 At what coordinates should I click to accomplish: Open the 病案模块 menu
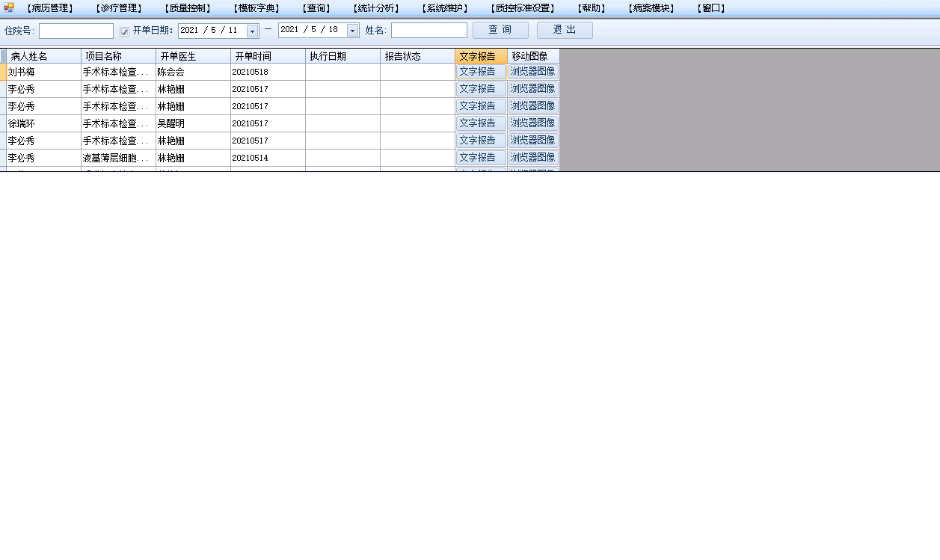click(651, 8)
